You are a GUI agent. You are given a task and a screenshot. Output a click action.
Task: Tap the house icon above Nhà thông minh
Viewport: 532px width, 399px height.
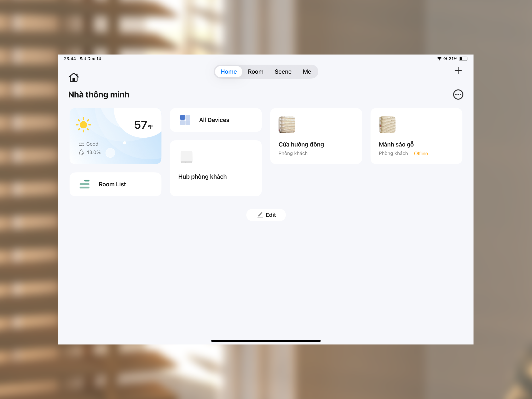74,78
